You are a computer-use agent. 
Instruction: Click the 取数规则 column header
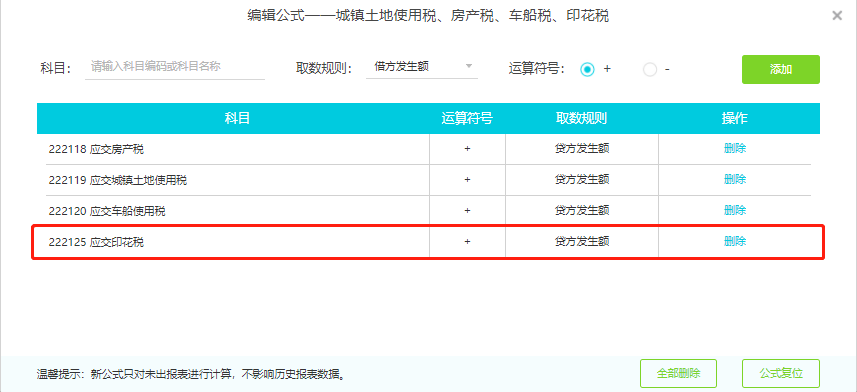pyautogui.click(x=582, y=118)
